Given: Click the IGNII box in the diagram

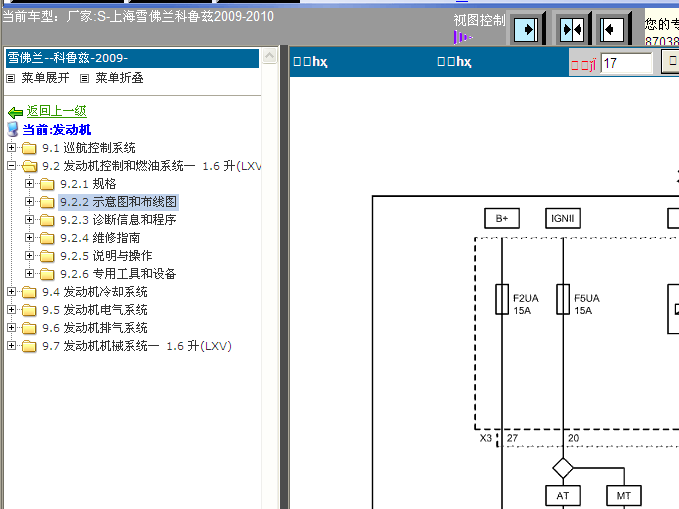Looking at the screenshot, I should pyautogui.click(x=563, y=218).
